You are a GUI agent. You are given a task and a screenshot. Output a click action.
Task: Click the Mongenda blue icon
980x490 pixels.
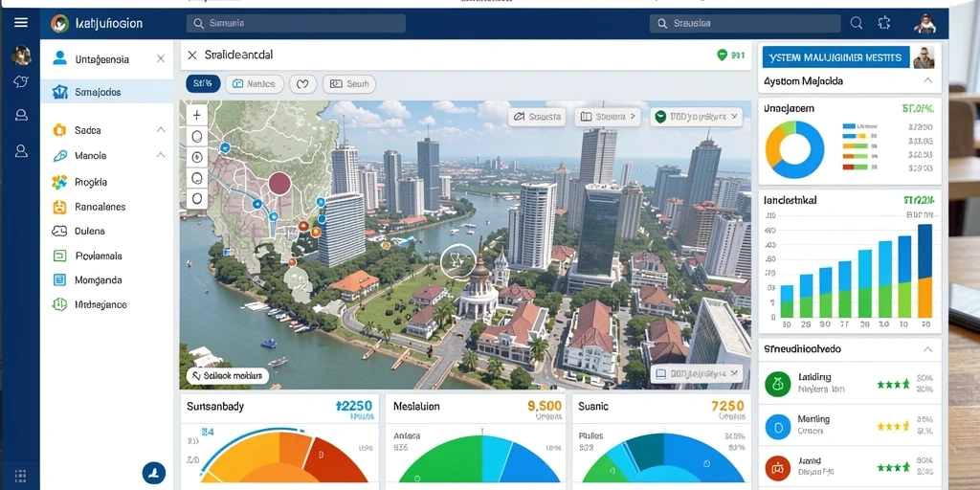(x=59, y=280)
